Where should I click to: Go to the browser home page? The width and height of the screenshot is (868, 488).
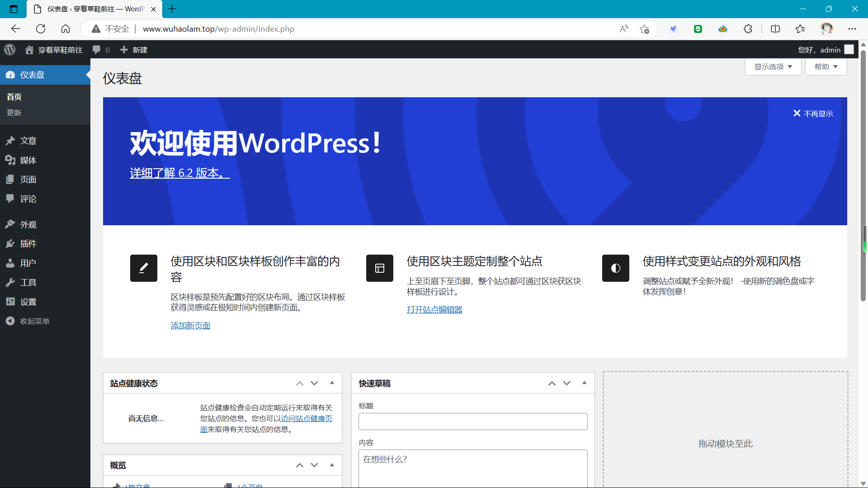coord(66,29)
